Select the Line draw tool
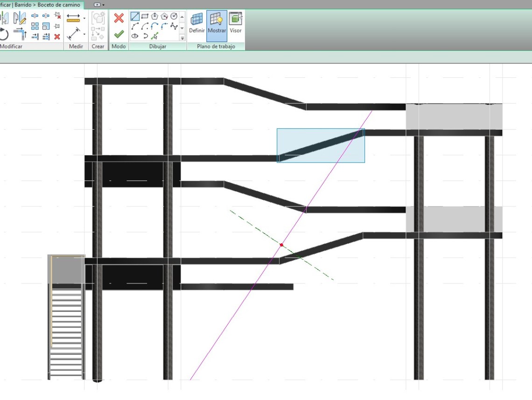Viewport: 532px width, 400px height. coord(135,17)
